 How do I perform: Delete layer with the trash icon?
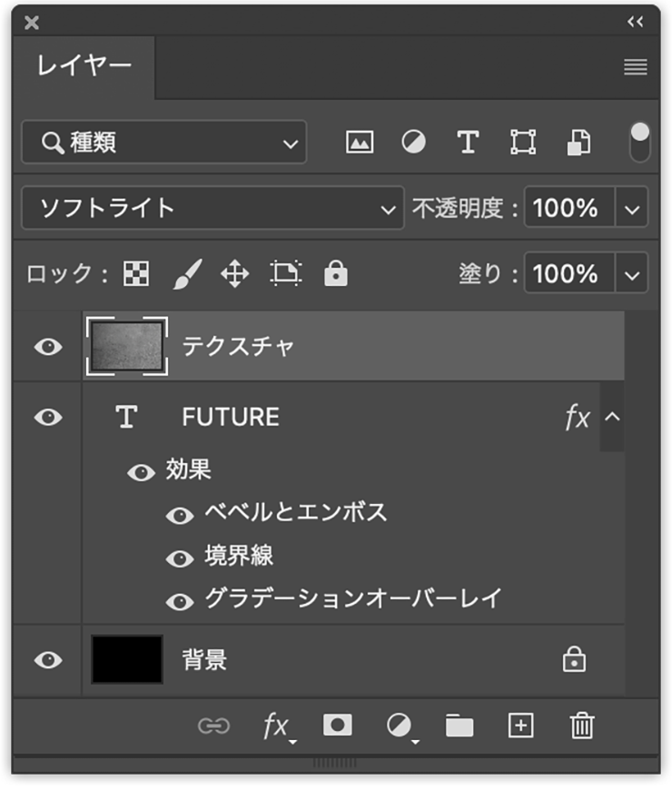click(x=581, y=726)
